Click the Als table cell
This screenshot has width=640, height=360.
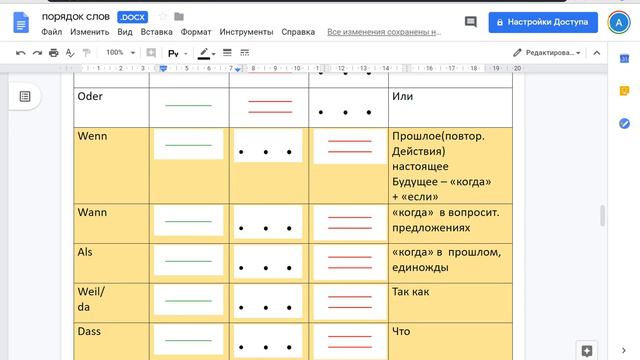pyautogui.click(x=111, y=263)
